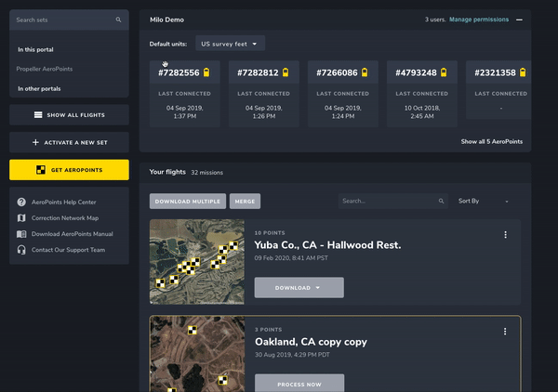Click the Process Now button
The width and height of the screenshot is (558, 392).
click(299, 383)
